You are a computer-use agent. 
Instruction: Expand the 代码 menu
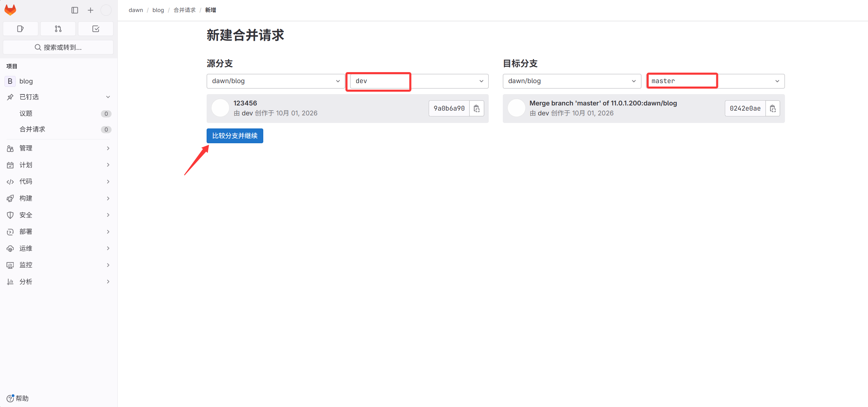point(58,181)
